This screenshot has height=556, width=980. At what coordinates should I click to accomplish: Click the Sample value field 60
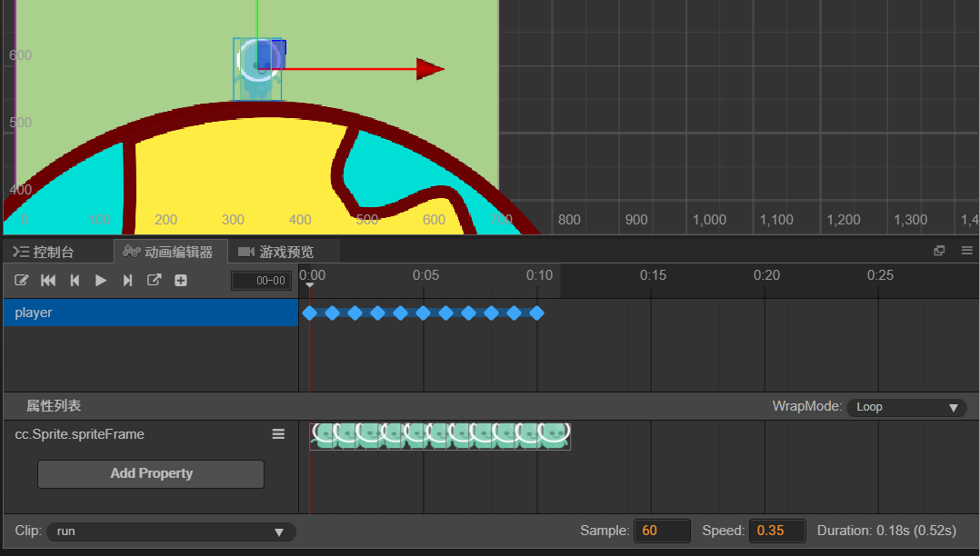click(662, 531)
